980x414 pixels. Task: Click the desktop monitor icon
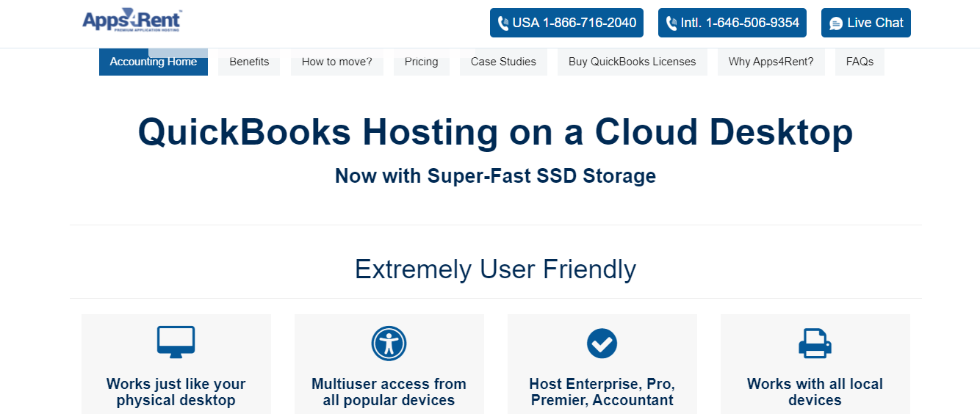(176, 342)
